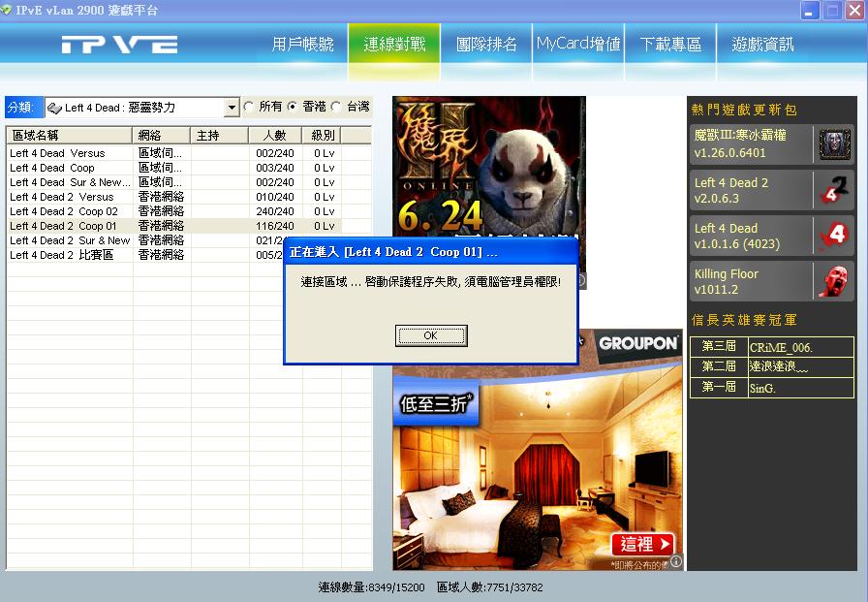Click the 區域人數:7751/33782 status text

[x=490, y=587]
